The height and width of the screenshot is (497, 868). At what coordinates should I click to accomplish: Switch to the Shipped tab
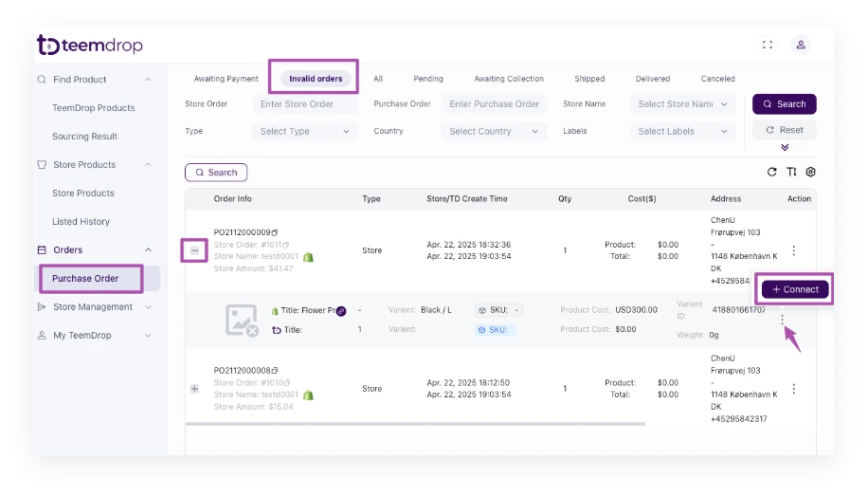coord(588,79)
